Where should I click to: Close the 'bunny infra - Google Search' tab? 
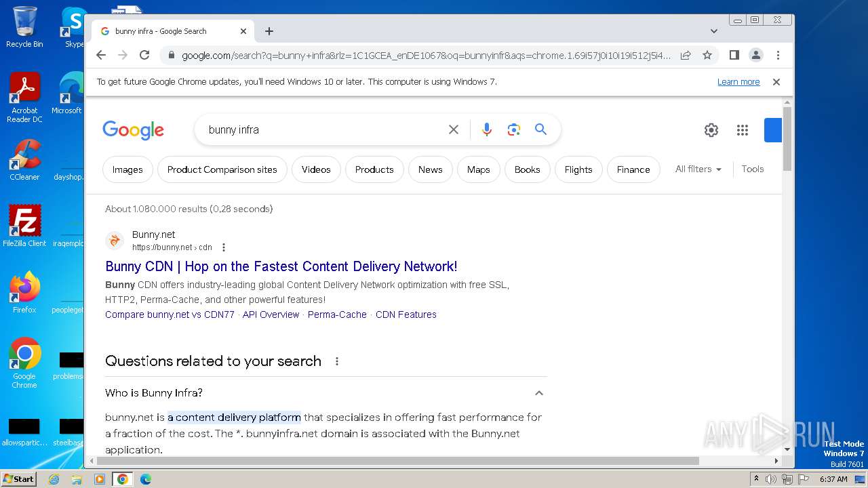(243, 31)
